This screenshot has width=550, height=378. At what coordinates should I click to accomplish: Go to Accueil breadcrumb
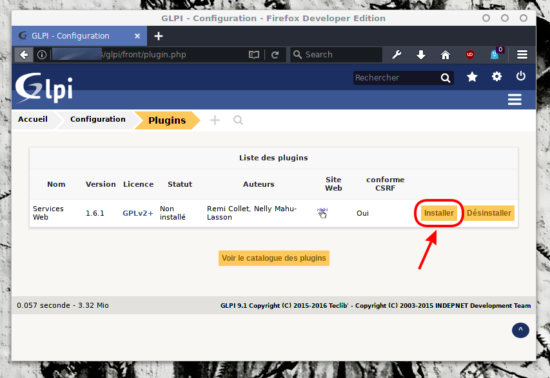[33, 119]
